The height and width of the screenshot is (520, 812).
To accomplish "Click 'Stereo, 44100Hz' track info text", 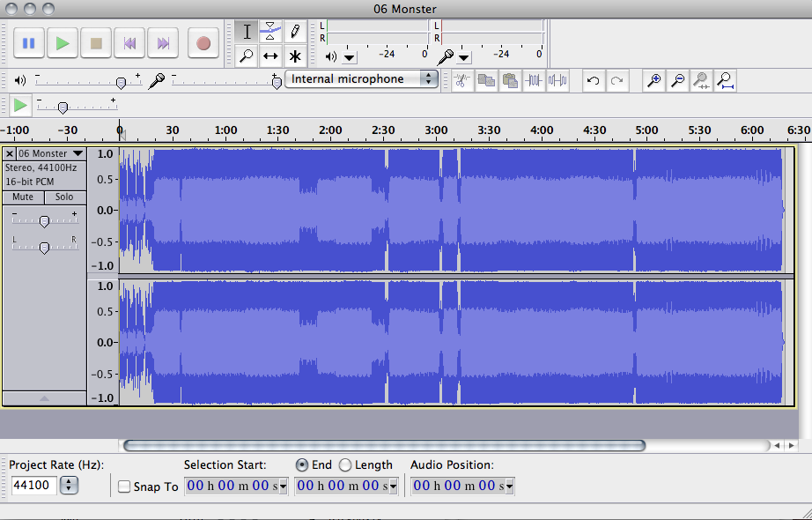I will (x=41, y=168).
